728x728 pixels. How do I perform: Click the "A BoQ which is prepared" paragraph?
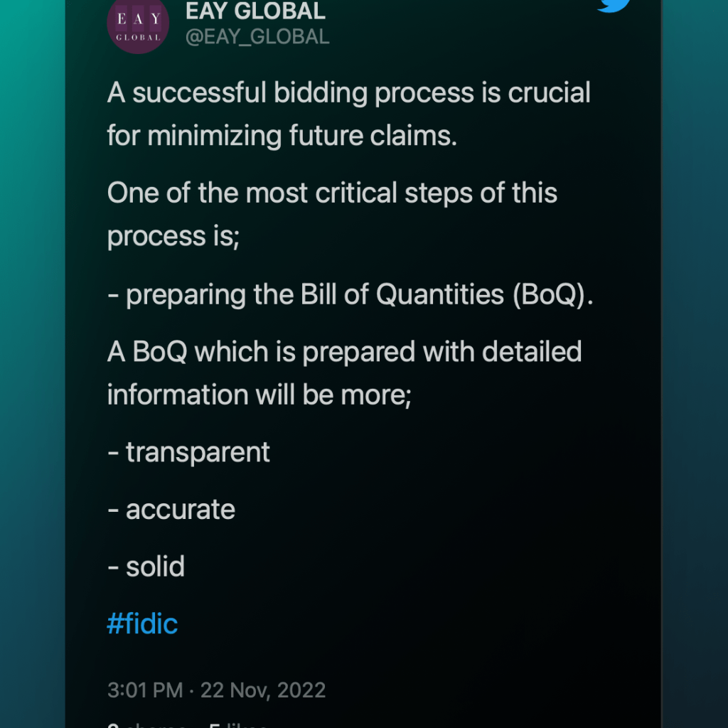(x=344, y=352)
